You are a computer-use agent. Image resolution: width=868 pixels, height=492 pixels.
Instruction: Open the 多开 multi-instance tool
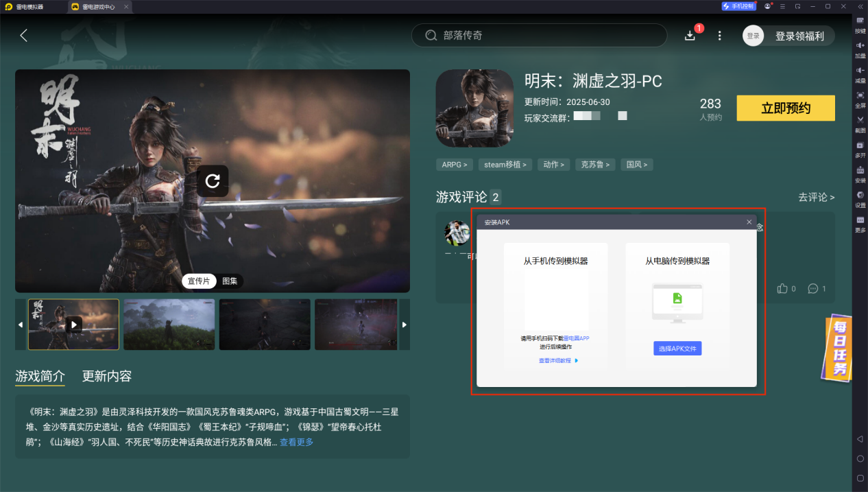[860, 149]
